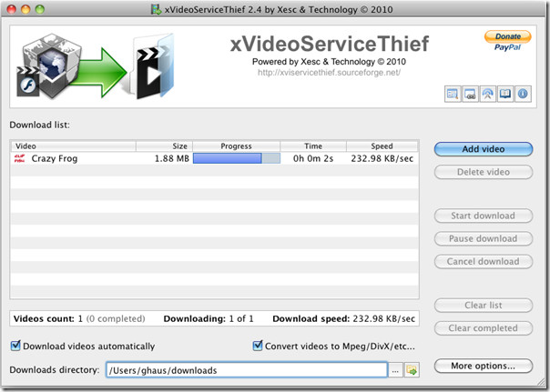
Task: Sort by the Speed column header
Action: pos(382,146)
